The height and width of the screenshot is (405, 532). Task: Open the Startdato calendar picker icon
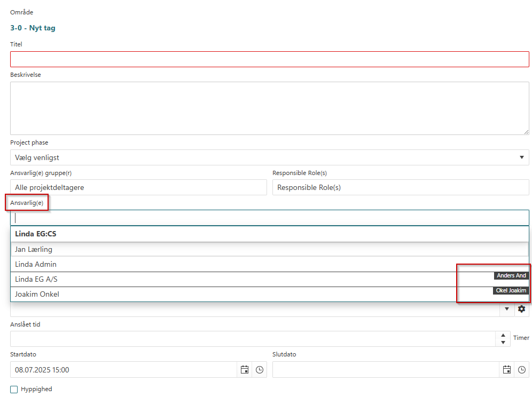245,370
